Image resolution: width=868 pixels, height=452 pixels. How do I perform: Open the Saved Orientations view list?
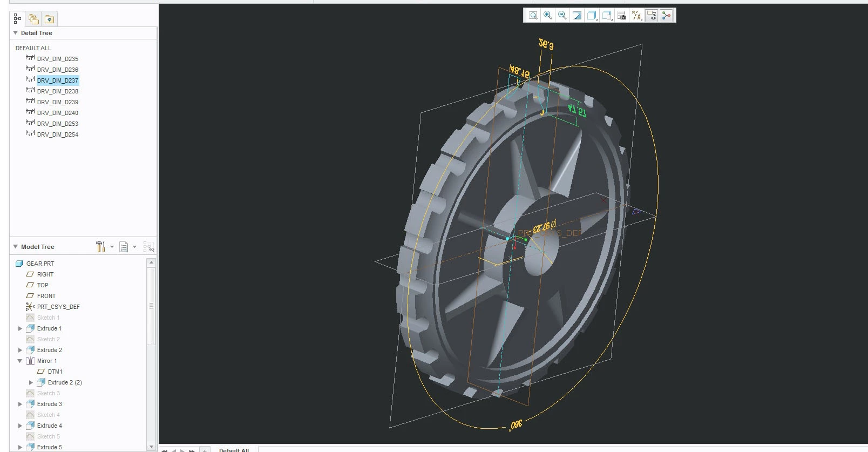pos(607,15)
